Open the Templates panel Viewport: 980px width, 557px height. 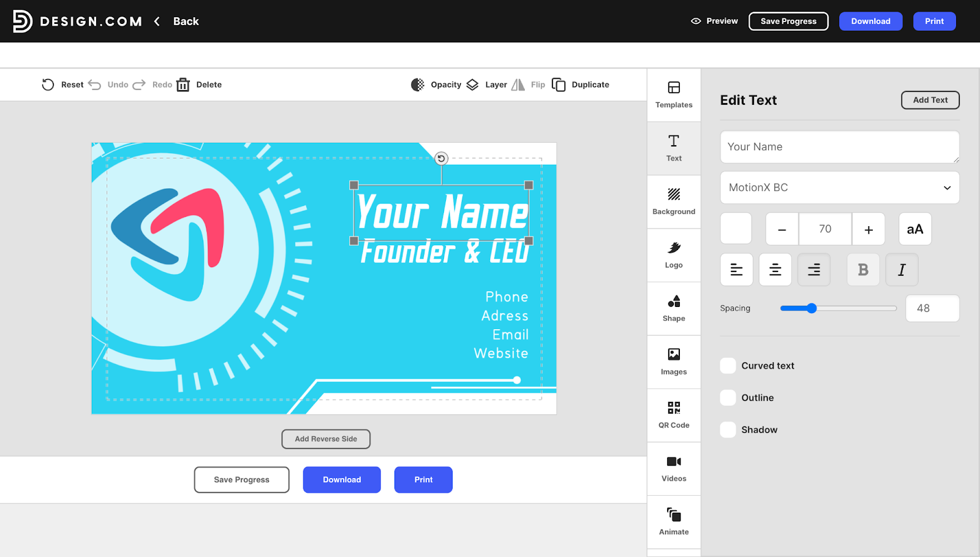pos(673,95)
